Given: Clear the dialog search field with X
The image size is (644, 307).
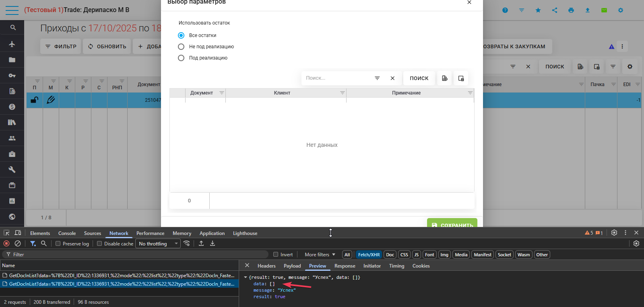Looking at the screenshot, I should click(392, 78).
